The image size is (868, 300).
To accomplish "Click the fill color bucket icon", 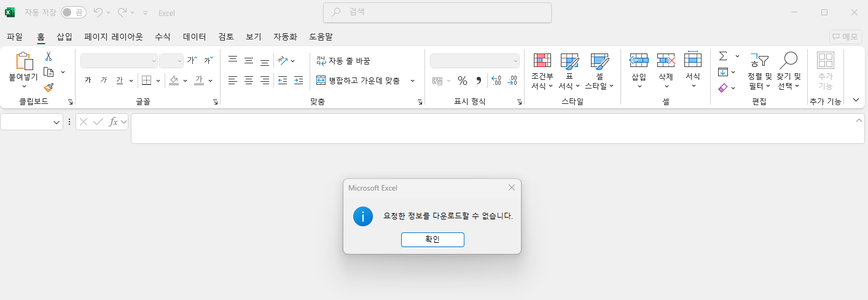I will click(174, 80).
